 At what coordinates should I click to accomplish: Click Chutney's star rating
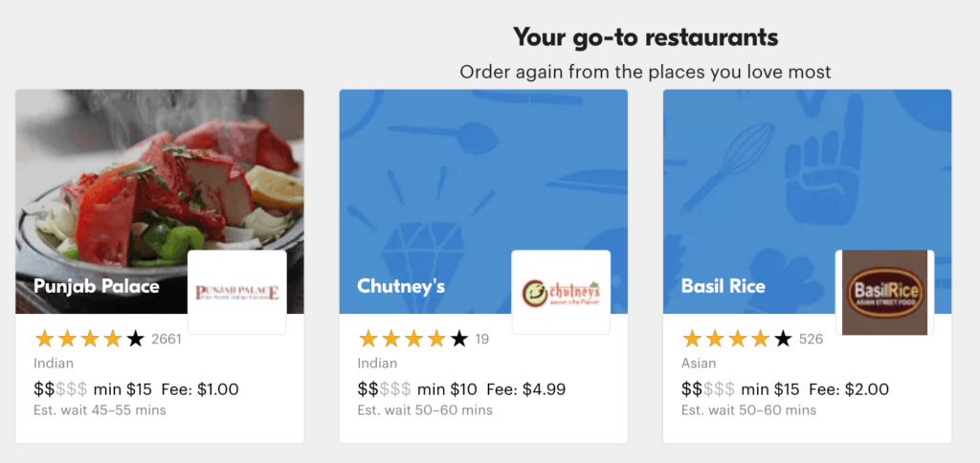click(x=412, y=339)
